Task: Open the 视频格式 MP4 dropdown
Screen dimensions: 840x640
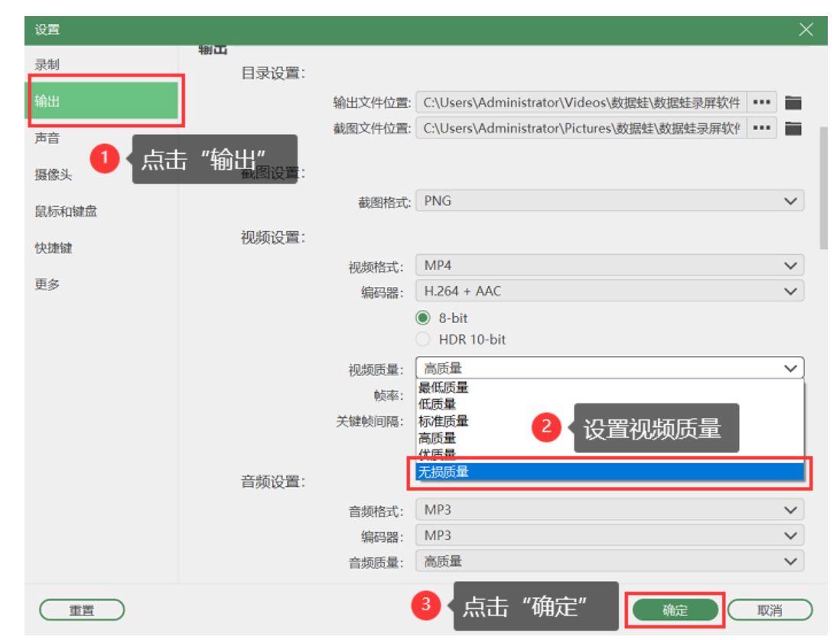Action: pyautogui.click(x=610, y=267)
